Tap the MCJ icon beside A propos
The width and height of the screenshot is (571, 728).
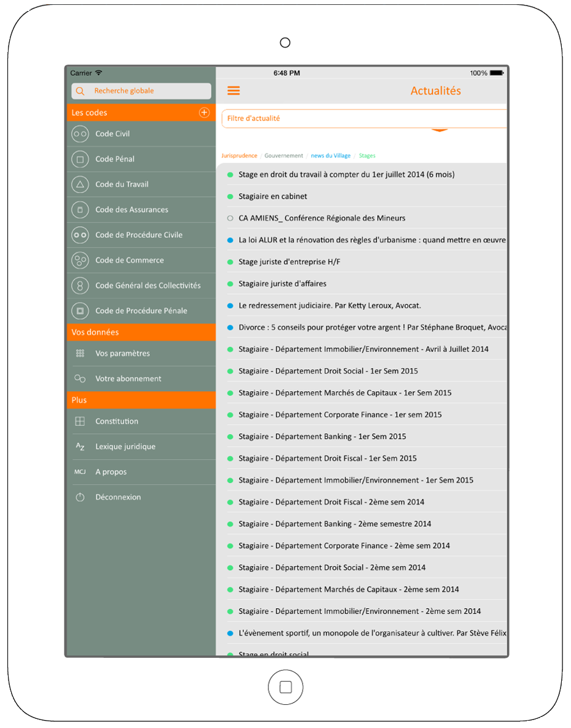click(80, 472)
